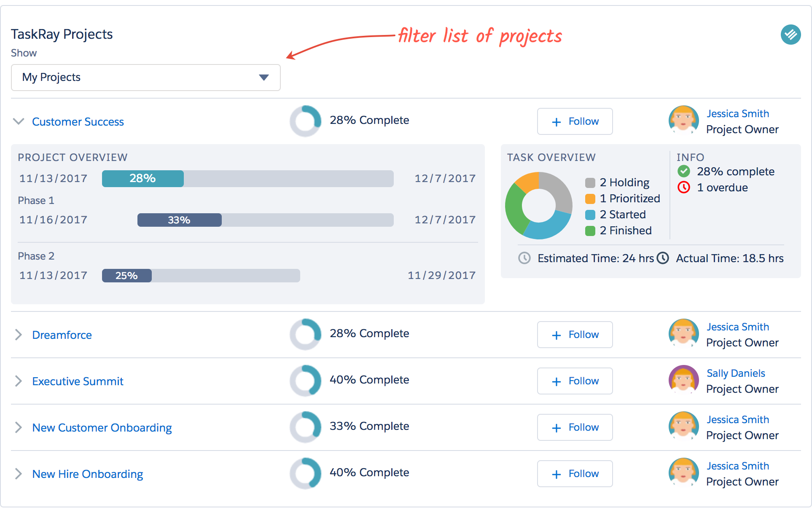Expand the Dreamforce project row
The width and height of the screenshot is (812, 515).
click(x=19, y=335)
